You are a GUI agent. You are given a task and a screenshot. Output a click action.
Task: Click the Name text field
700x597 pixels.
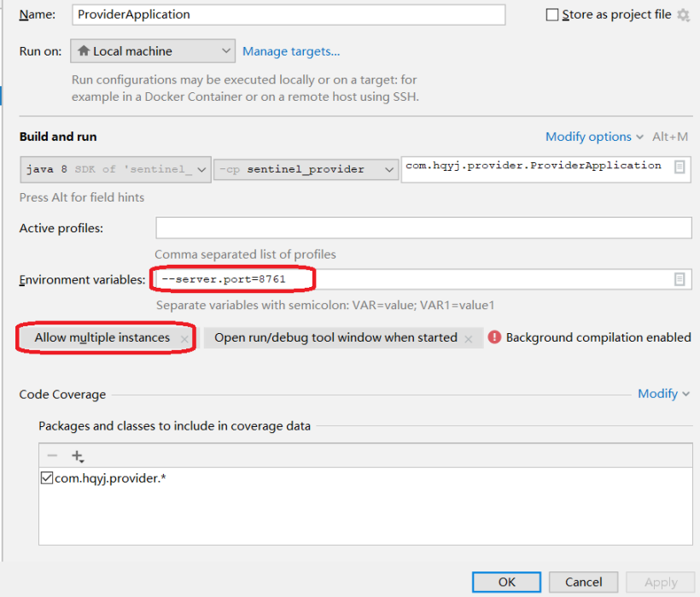[x=288, y=15]
